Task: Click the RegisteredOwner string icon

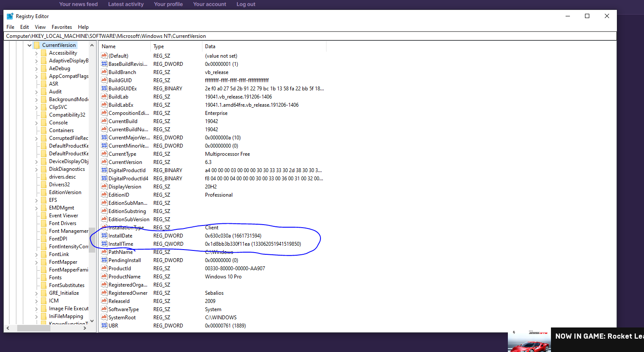Action: (104, 293)
